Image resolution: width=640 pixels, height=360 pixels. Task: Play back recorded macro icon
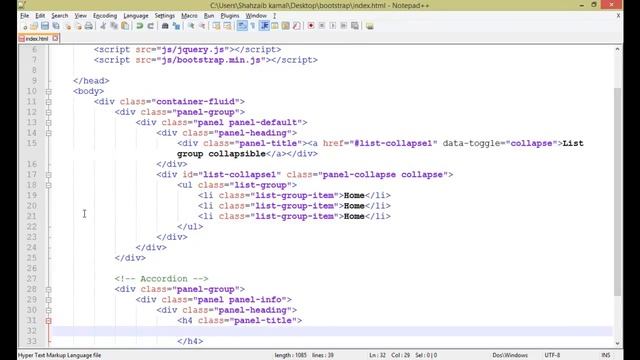pos(333,26)
